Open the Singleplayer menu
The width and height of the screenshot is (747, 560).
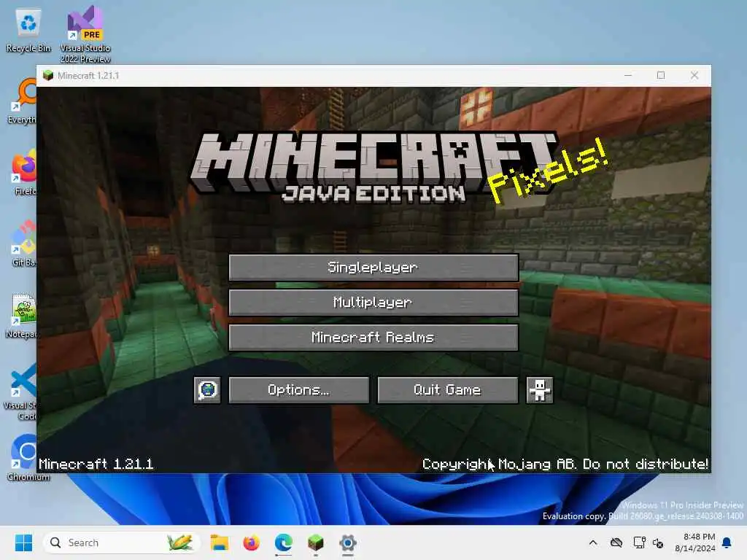[x=373, y=268]
